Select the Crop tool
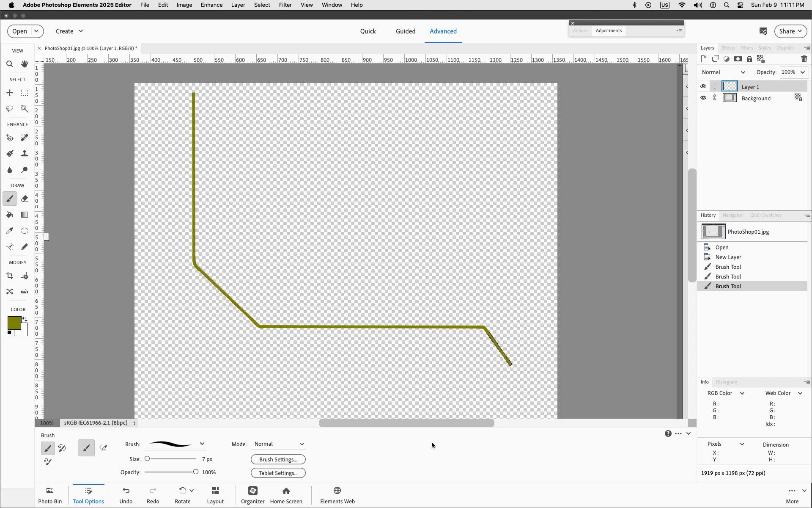812x508 pixels. tap(10, 276)
